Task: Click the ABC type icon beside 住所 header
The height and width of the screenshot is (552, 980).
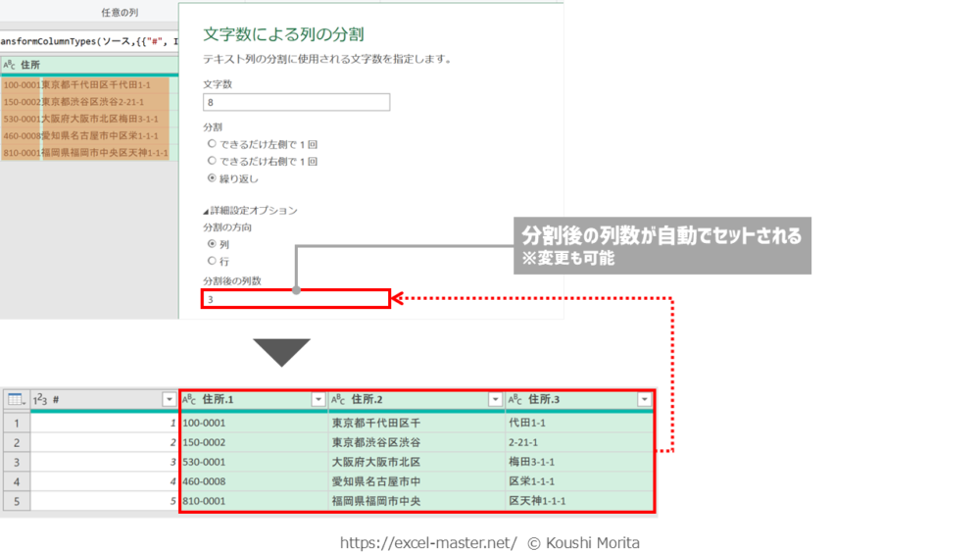Action: pos(9,65)
